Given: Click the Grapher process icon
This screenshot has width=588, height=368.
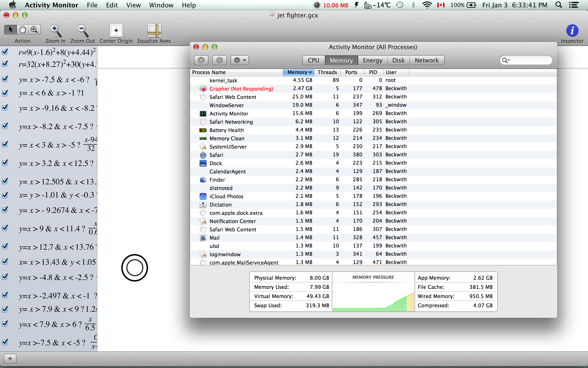Looking at the screenshot, I should pos(203,89).
